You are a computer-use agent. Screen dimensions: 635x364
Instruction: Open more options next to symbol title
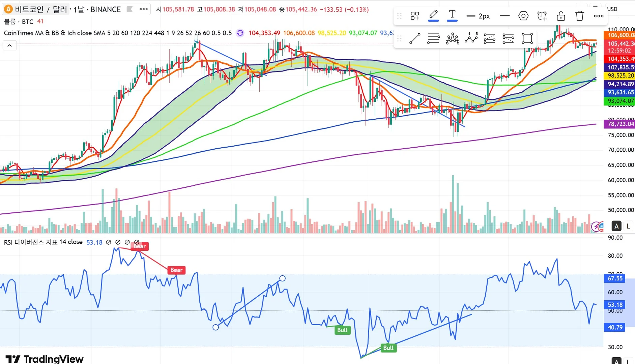tap(144, 9)
